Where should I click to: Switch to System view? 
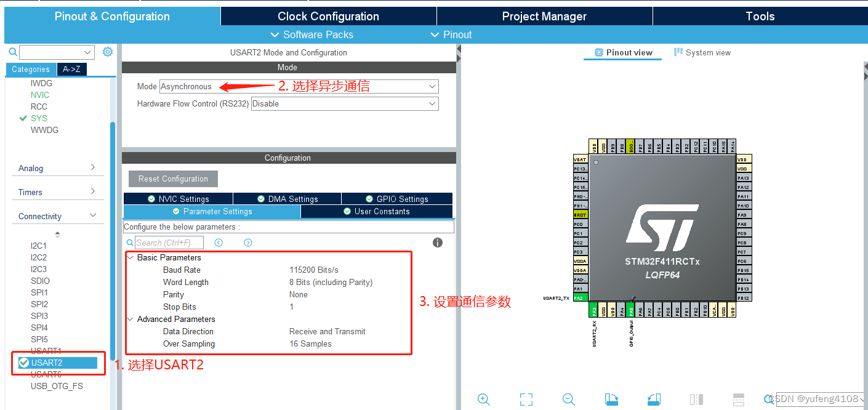(x=702, y=52)
